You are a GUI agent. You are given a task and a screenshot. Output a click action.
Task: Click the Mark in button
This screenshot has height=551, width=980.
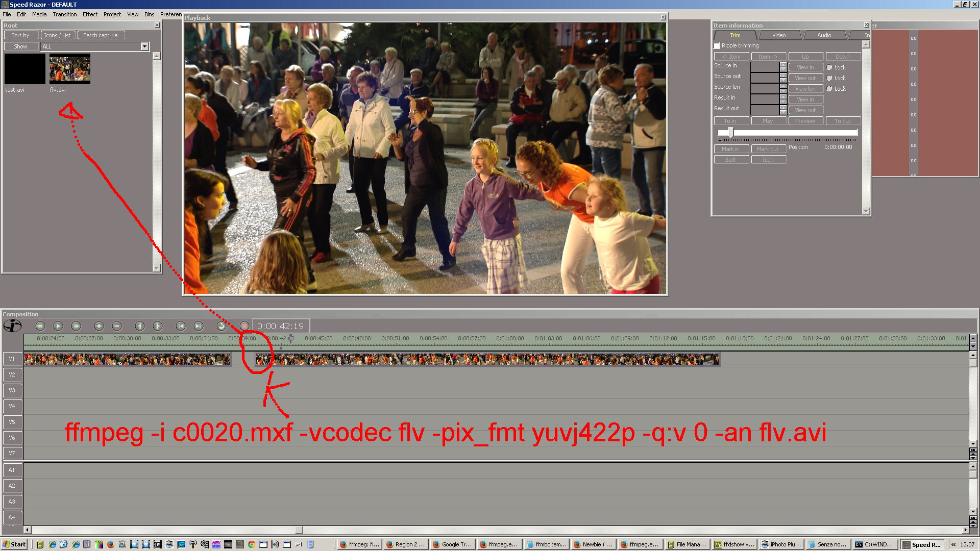pyautogui.click(x=730, y=149)
